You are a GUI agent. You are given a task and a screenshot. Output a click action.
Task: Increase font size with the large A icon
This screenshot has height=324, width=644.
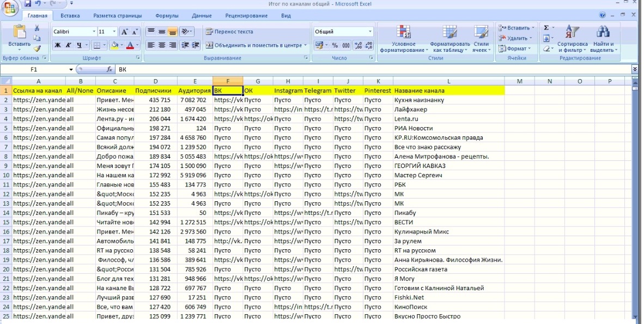coord(124,32)
